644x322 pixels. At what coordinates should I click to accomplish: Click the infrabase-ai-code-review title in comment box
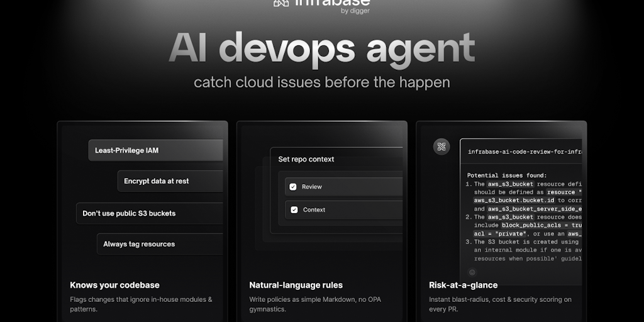[x=525, y=152]
